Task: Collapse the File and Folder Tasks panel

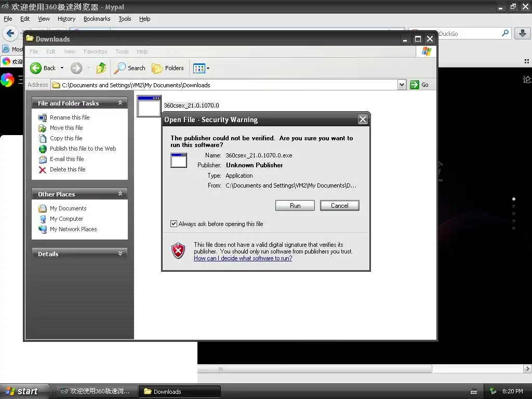Action: tap(120, 103)
